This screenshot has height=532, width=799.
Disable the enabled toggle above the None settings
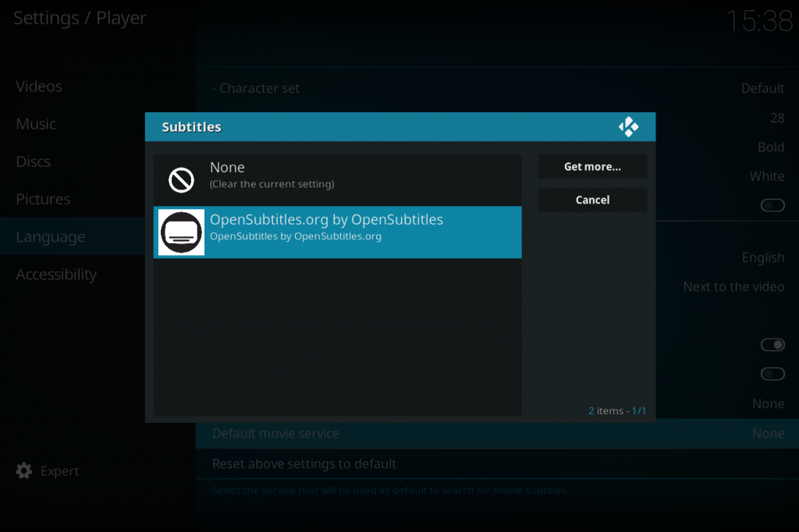[772, 345]
